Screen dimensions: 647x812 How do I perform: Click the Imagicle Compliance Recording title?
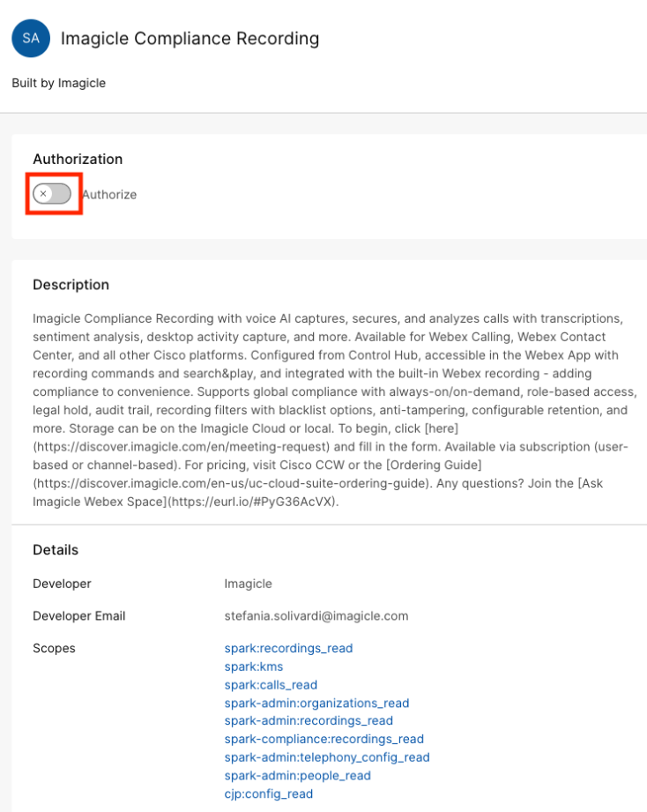tap(190, 39)
